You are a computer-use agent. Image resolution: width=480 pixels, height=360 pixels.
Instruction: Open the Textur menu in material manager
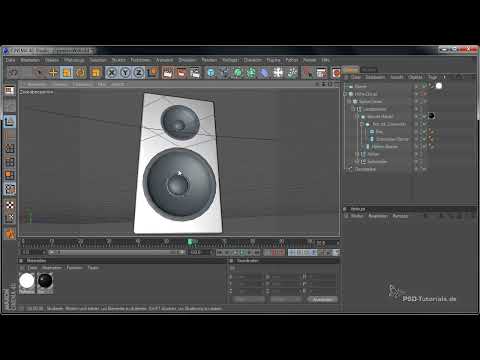(x=93, y=268)
